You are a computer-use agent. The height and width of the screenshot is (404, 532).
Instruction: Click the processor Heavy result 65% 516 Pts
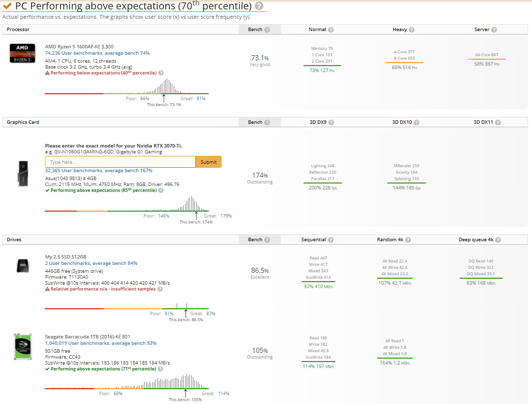[x=405, y=68]
